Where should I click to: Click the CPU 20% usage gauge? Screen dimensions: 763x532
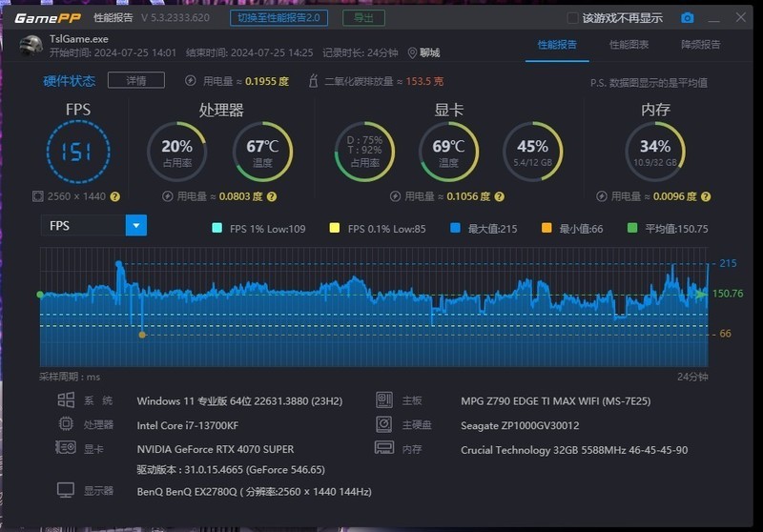[177, 152]
